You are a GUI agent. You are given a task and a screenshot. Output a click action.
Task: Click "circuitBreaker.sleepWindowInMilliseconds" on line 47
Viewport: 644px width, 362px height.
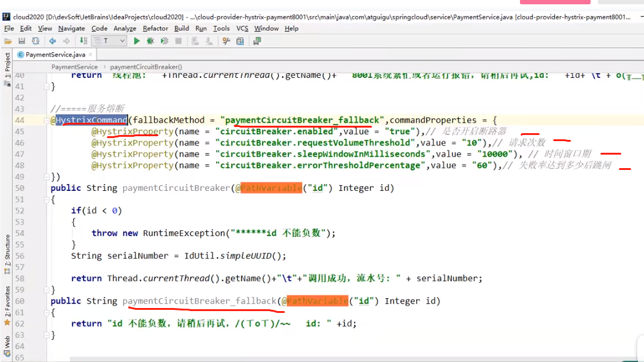pyautogui.click(x=323, y=155)
